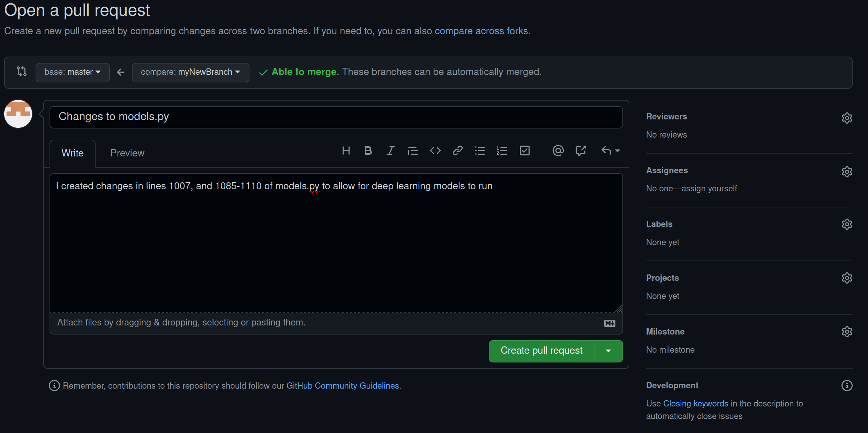Insert a quote block
This screenshot has width=868, height=433.
tap(413, 151)
